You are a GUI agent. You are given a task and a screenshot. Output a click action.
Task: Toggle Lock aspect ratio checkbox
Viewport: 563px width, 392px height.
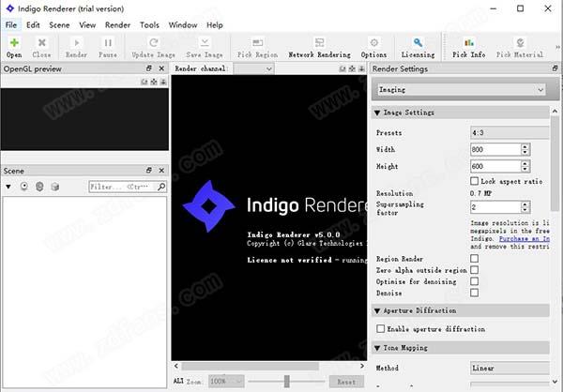[x=474, y=181]
